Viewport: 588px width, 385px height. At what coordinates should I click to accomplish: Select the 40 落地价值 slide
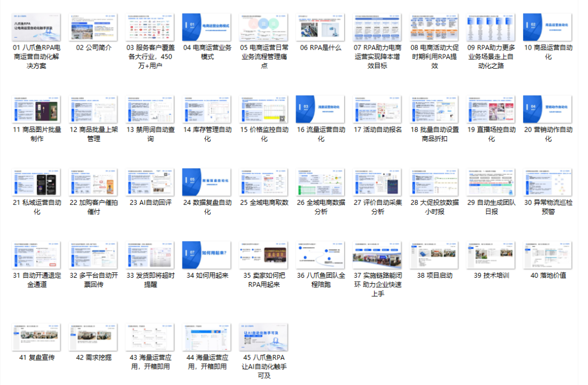pyautogui.click(x=548, y=255)
